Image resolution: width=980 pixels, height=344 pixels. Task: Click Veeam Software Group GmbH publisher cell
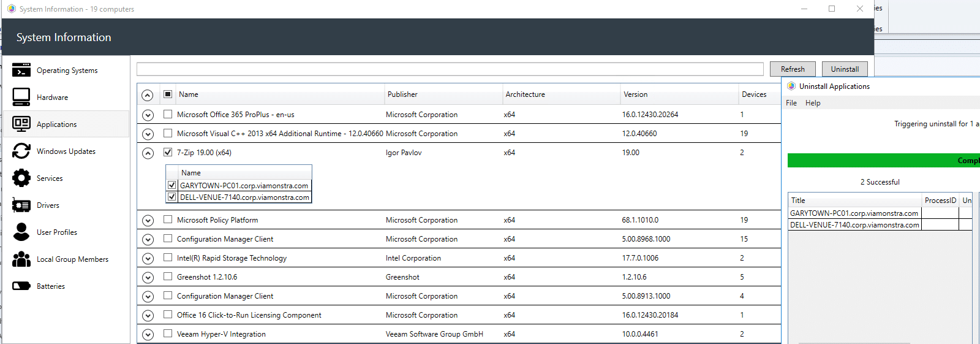pos(434,334)
